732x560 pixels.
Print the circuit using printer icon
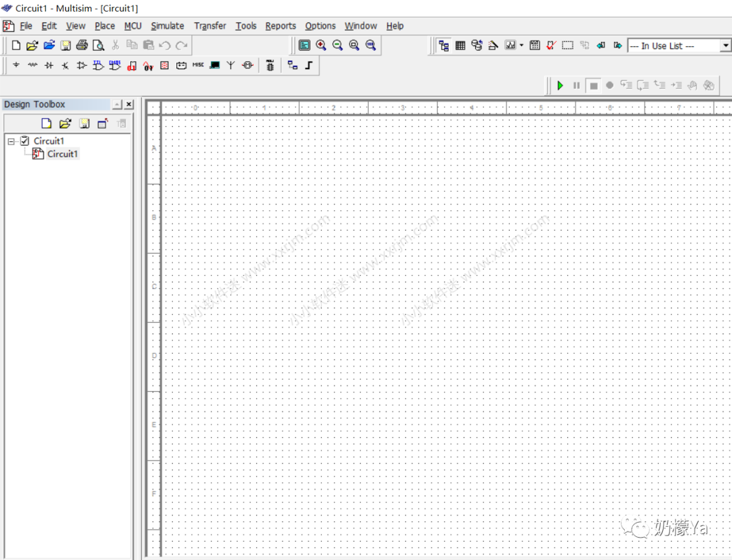[82, 45]
